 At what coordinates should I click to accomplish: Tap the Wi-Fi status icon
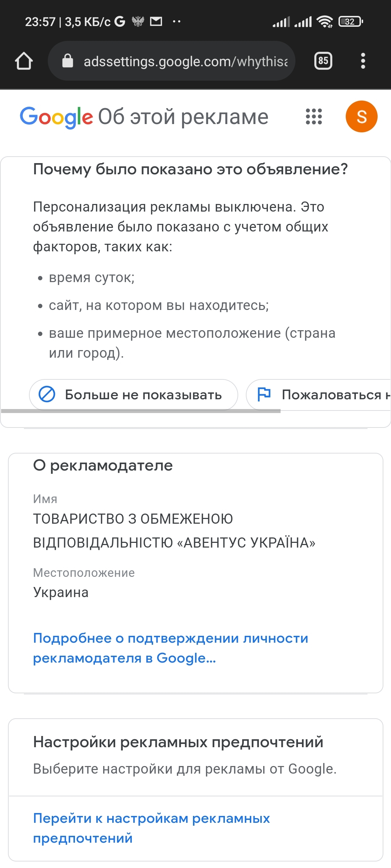(325, 22)
